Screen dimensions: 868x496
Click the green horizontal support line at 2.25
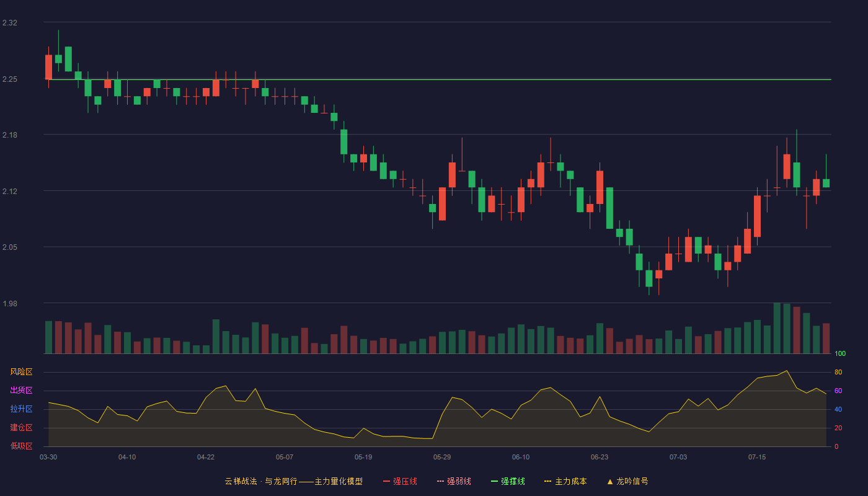click(437, 79)
